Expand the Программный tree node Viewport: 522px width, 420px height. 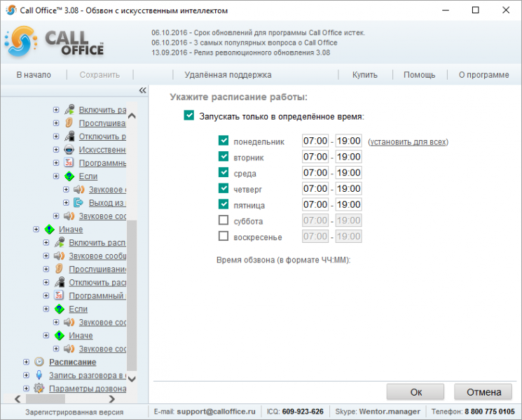pos(46,295)
